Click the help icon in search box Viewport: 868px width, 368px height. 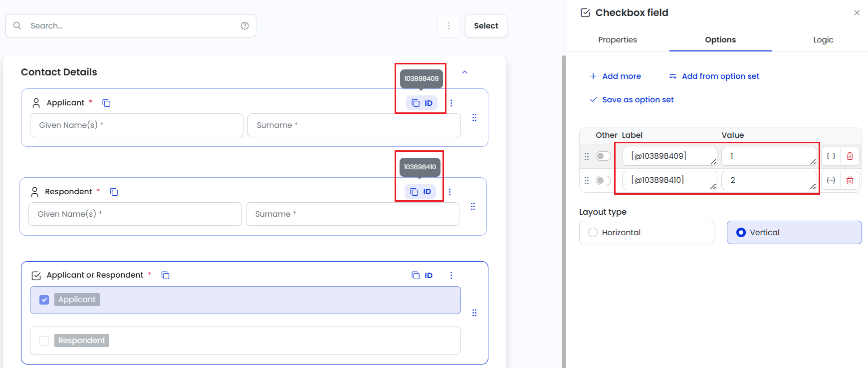pos(244,26)
